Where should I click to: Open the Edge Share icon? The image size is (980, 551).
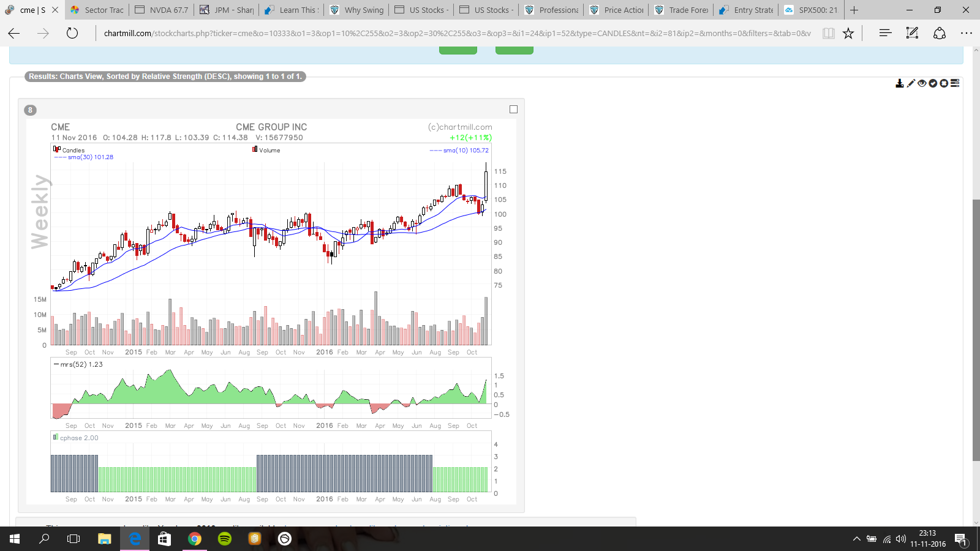(x=940, y=34)
